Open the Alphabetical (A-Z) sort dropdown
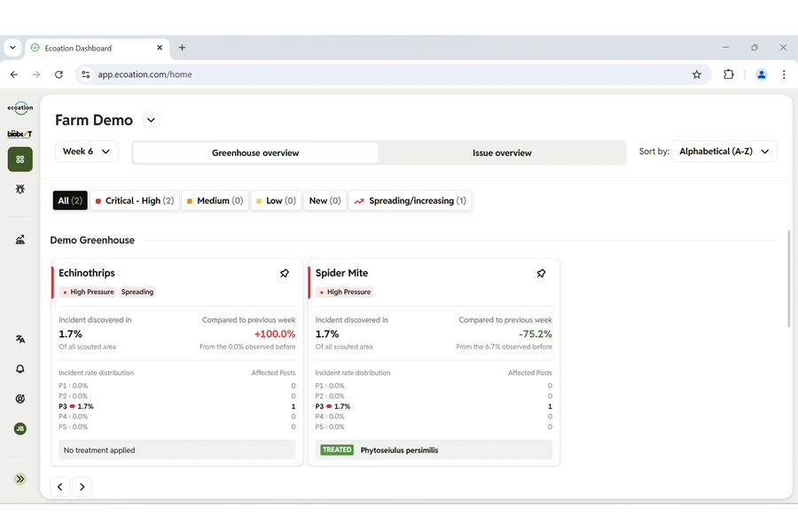Image resolution: width=798 pixels, height=532 pixels. click(724, 152)
